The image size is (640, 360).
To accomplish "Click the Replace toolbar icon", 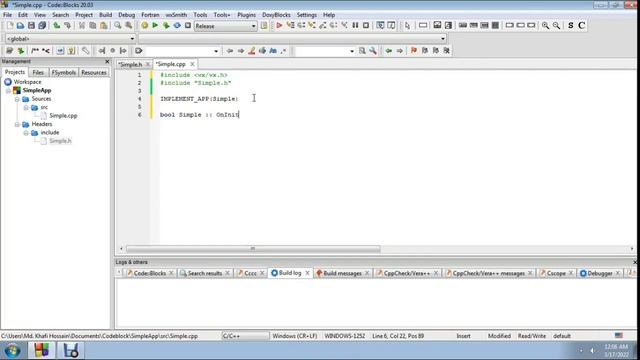I will (129, 26).
